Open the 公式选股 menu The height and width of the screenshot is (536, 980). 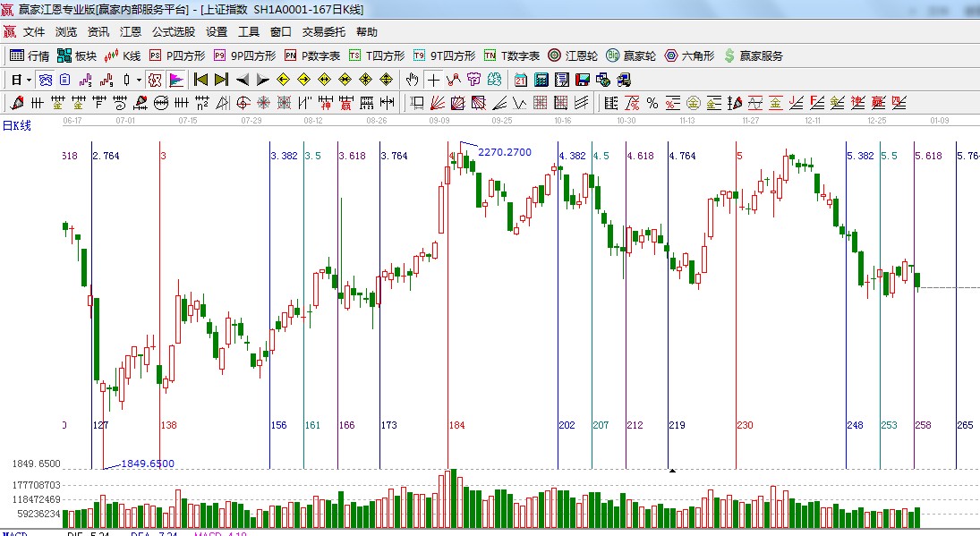173,31
